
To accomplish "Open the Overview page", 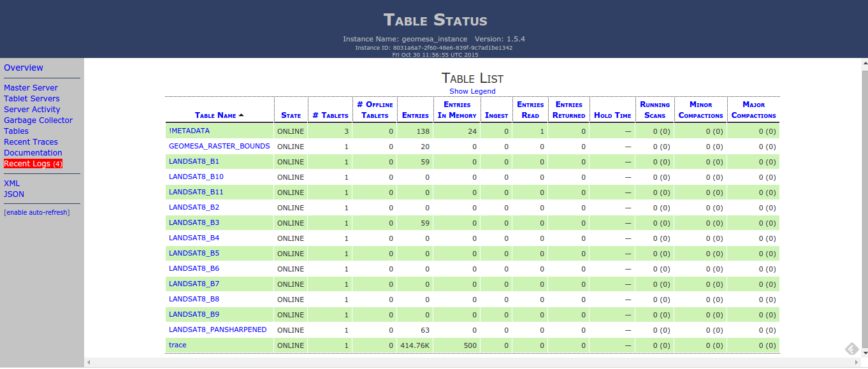I will coord(24,68).
